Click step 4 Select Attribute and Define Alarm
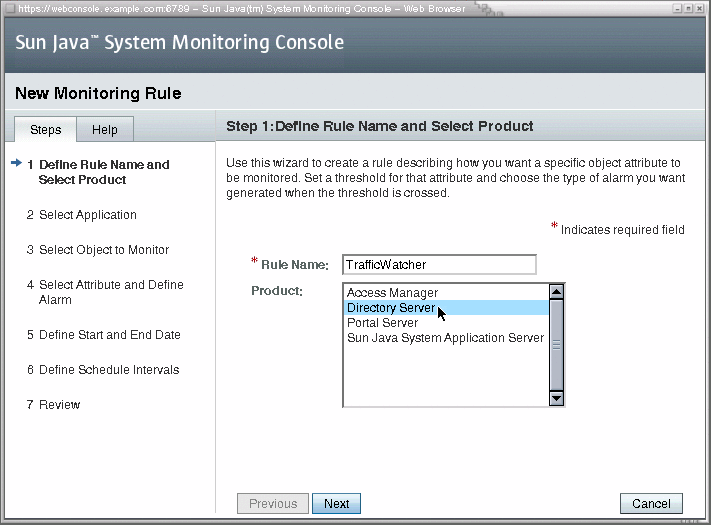 pyautogui.click(x=105, y=292)
